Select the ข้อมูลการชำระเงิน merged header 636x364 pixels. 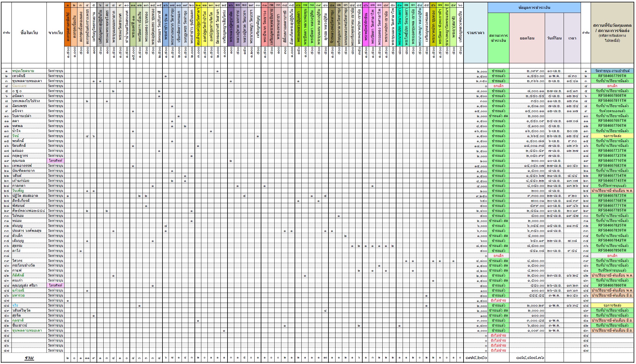coord(534,8)
